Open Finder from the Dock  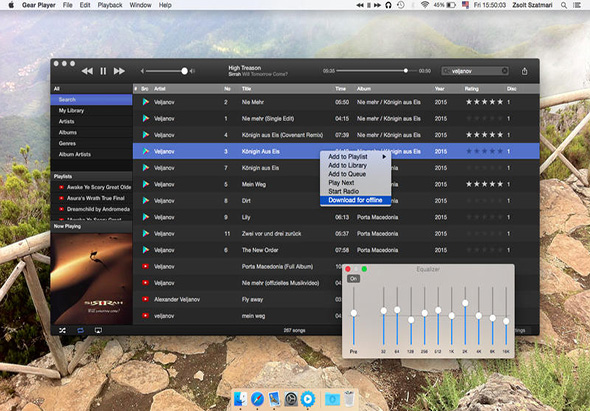[240, 399]
